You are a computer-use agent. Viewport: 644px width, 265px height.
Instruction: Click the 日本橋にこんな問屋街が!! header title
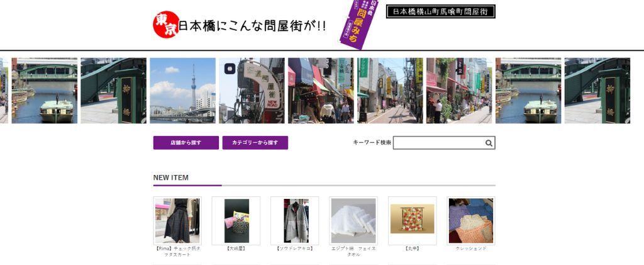coord(252,26)
